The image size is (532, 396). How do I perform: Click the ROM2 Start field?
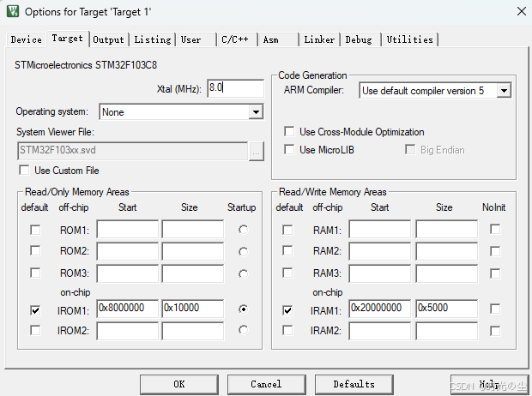point(128,251)
